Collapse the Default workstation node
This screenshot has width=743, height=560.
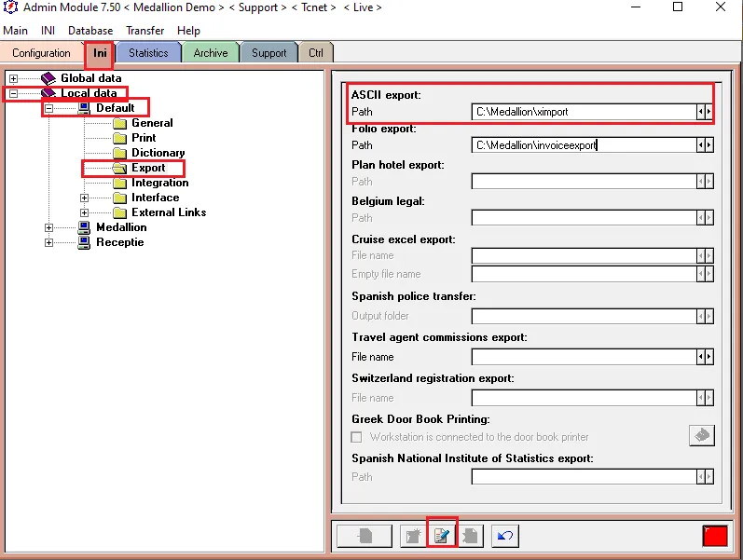point(48,108)
